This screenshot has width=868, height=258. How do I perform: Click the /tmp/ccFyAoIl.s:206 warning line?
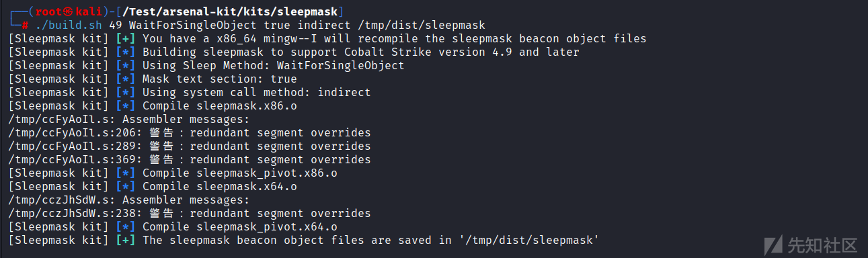click(x=190, y=132)
